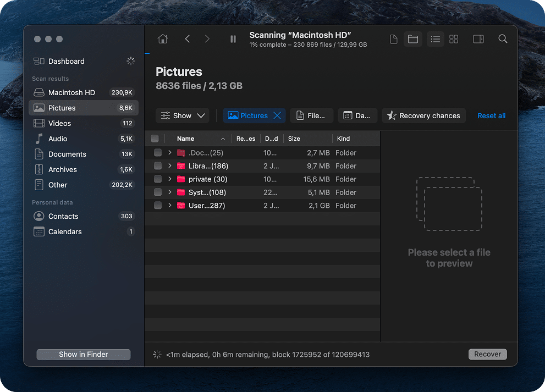Switch to list view icon
Screen dimensions: 545x392
point(436,39)
